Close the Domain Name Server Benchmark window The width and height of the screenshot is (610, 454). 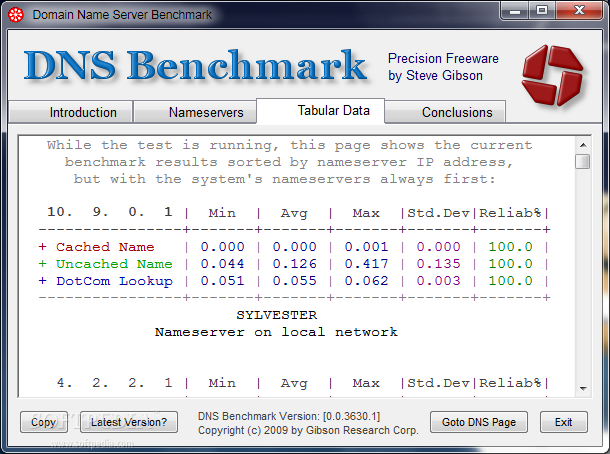coord(579,11)
